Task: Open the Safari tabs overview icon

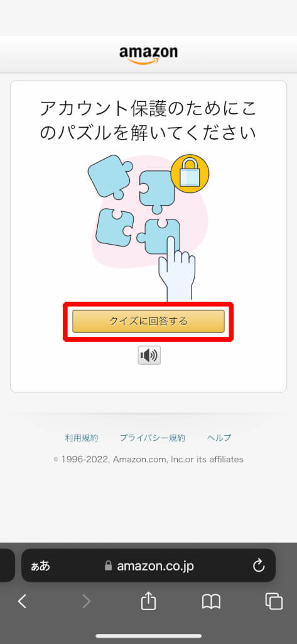Action: click(274, 601)
